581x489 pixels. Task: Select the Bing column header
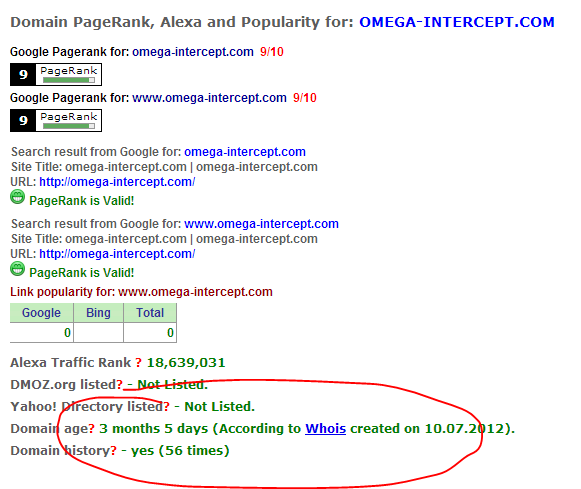pyautogui.click(x=99, y=313)
